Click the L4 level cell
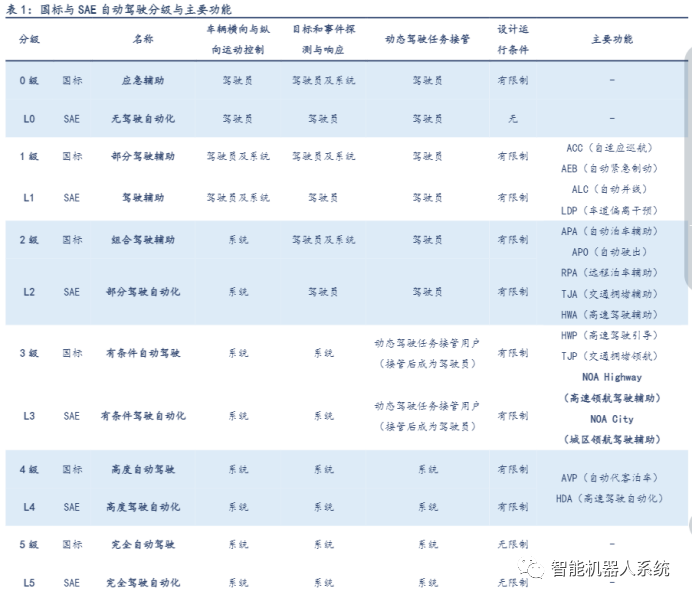 pyautogui.click(x=29, y=507)
